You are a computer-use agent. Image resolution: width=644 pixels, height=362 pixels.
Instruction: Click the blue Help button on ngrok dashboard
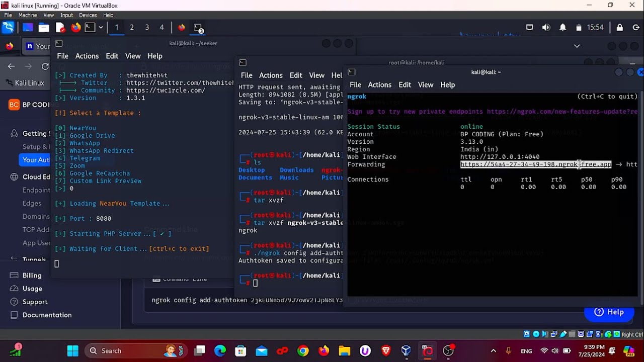[609, 312]
